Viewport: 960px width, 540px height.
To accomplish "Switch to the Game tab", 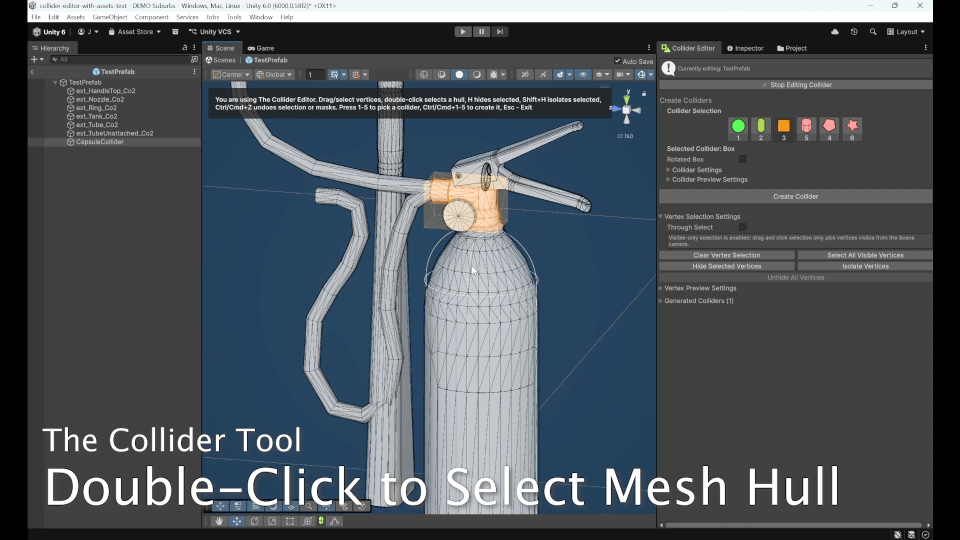I will click(261, 48).
